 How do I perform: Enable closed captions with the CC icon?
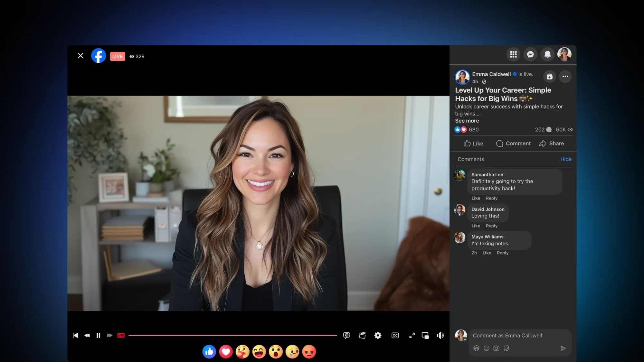point(395,335)
